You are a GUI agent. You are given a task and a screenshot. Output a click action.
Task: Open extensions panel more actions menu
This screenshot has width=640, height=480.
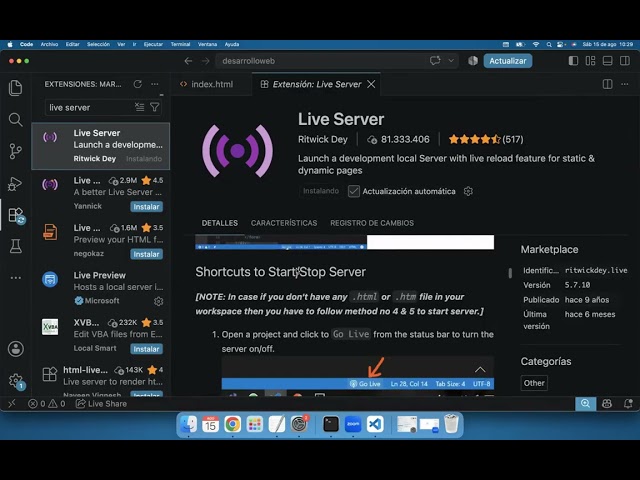click(155, 84)
